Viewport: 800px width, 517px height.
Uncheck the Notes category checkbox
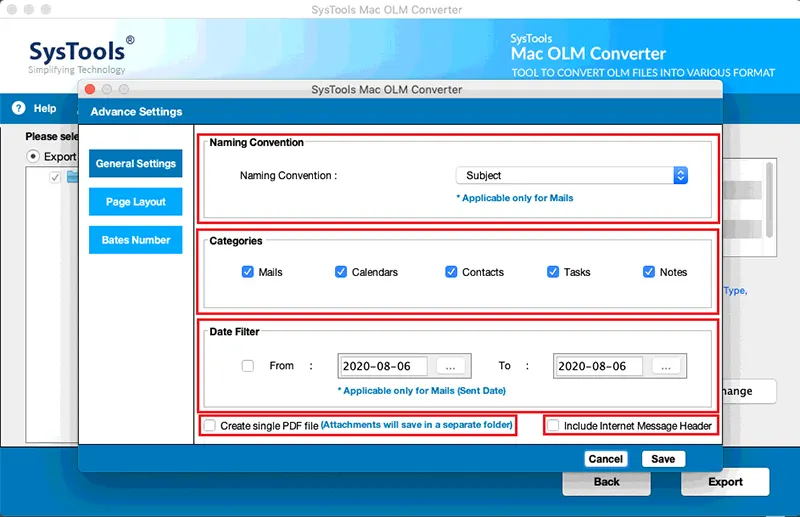click(x=649, y=272)
